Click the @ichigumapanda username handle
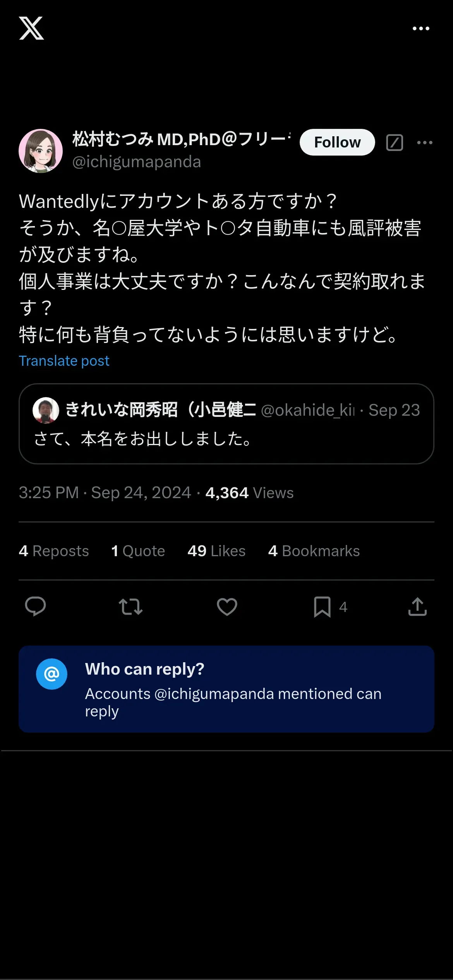 (137, 162)
